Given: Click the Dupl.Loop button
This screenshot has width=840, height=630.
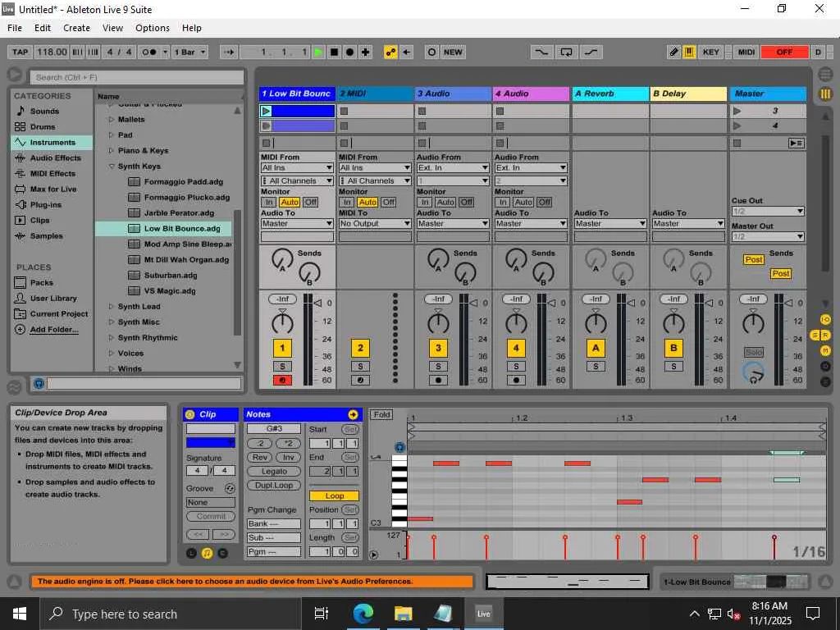Looking at the screenshot, I should (274, 485).
